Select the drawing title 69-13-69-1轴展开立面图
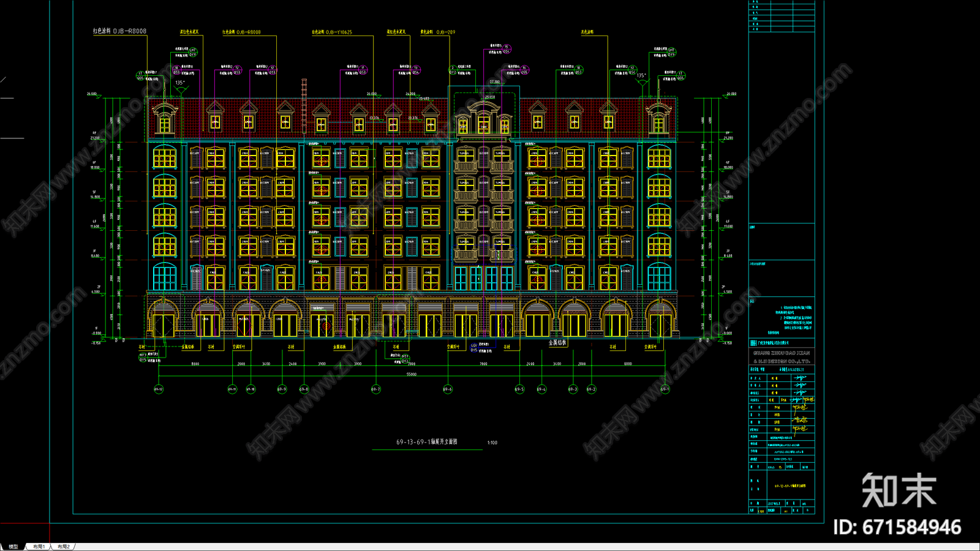Viewport: 980px width, 551px height. [427, 441]
